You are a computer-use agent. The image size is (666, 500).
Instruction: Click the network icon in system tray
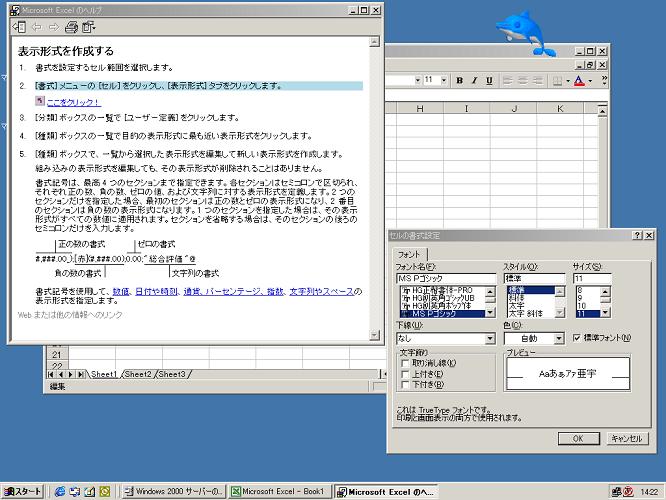click(x=617, y=492)
